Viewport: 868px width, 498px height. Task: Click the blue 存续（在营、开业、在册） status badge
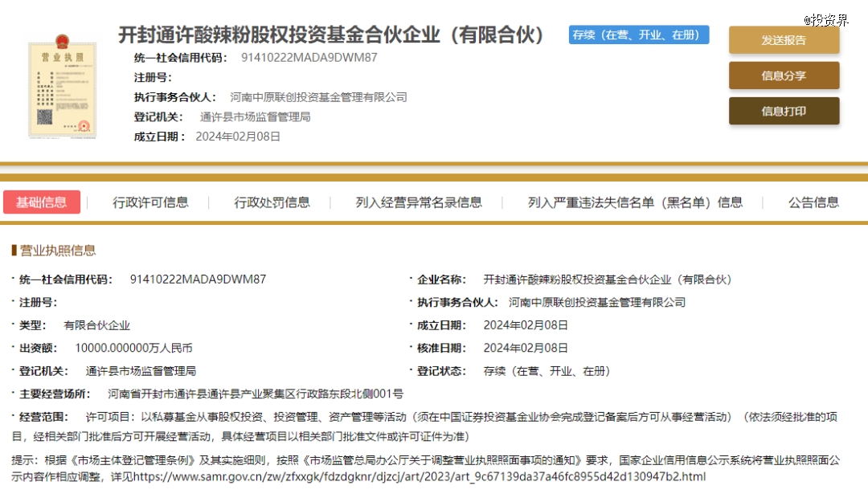pyautogui.click(x=639, y=35)
